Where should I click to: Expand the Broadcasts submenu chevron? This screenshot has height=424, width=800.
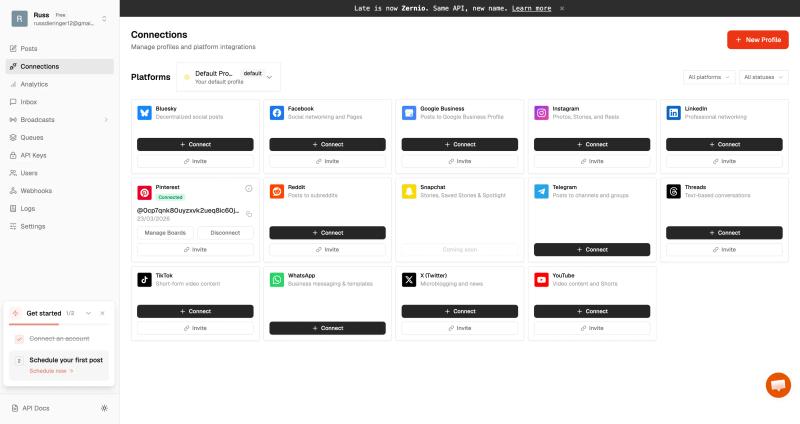coord(106,120)
